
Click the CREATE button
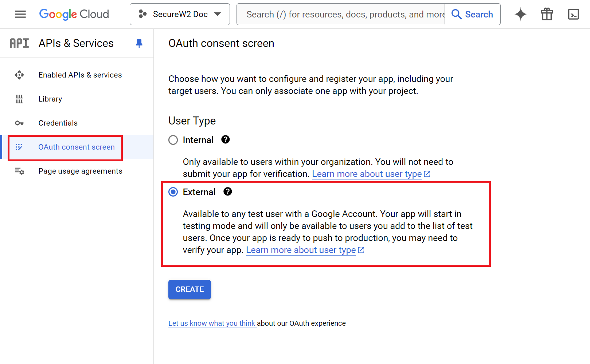pos(189,289)
